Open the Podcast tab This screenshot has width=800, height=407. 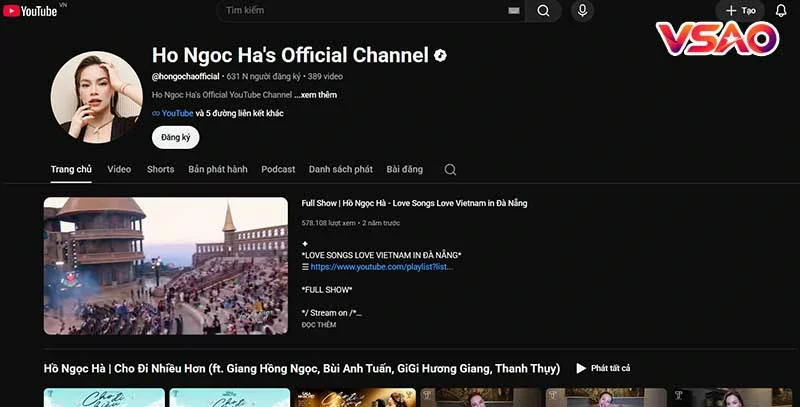278,169
